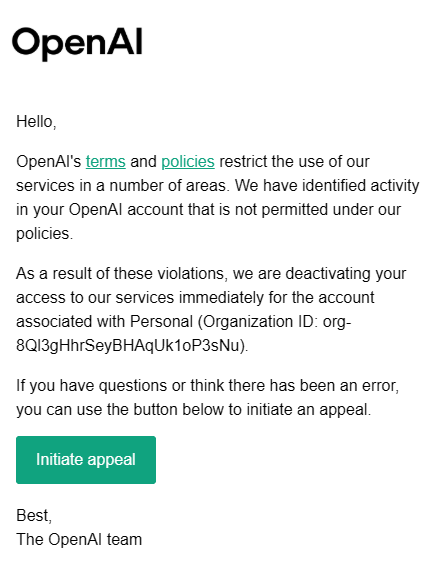
Task: Open the green policies link
Action: pyautogui.click(x=188, y=162)
